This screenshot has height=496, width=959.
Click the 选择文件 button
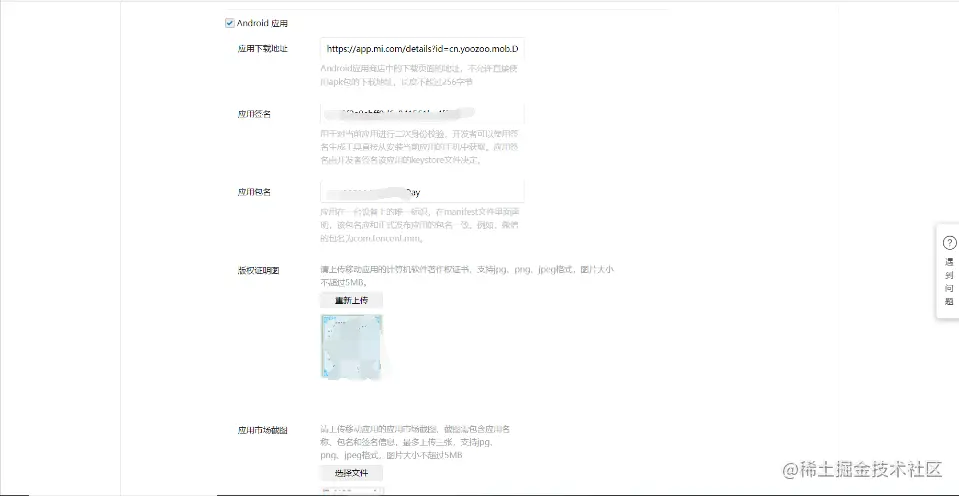click(x=352, y=473)
